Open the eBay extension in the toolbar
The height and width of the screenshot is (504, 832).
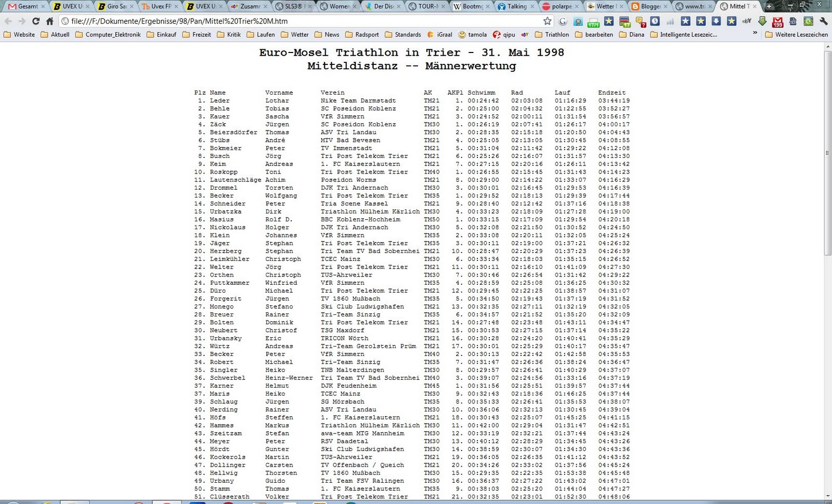[x=747, y=21]
